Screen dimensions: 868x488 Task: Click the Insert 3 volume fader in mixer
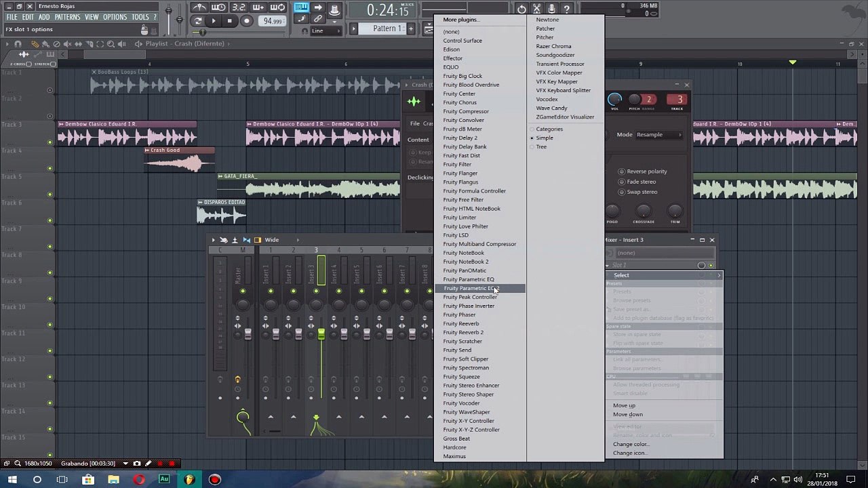(321, 333)
